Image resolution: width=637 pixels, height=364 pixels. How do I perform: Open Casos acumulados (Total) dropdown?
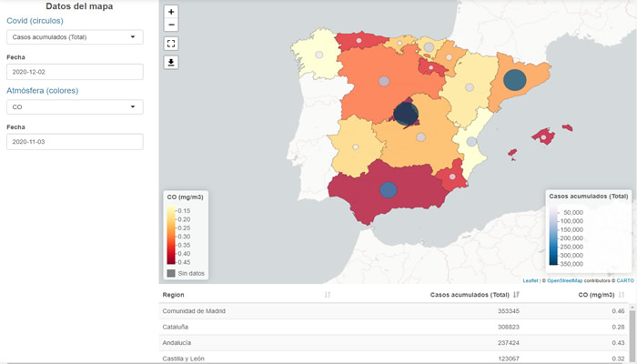pos(75,37)
